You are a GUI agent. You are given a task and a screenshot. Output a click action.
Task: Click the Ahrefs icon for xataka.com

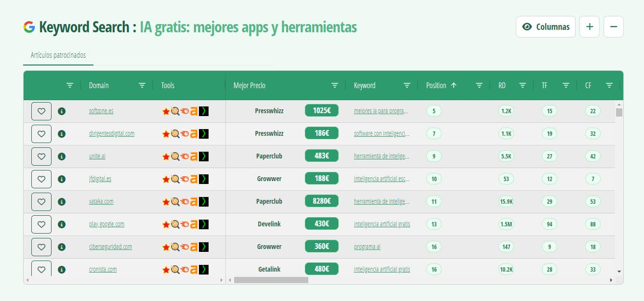(x=194, y=201)
